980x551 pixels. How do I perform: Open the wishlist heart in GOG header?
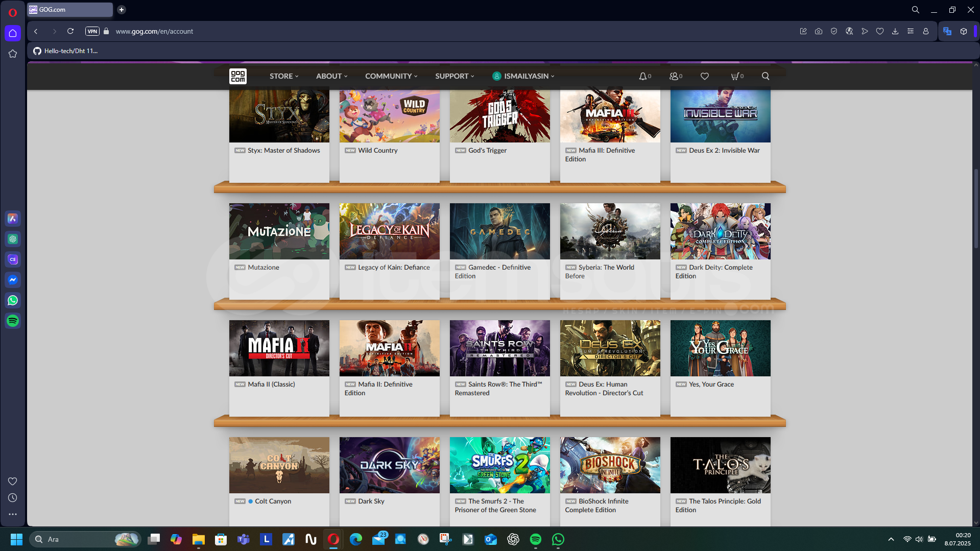pos(705,76)
